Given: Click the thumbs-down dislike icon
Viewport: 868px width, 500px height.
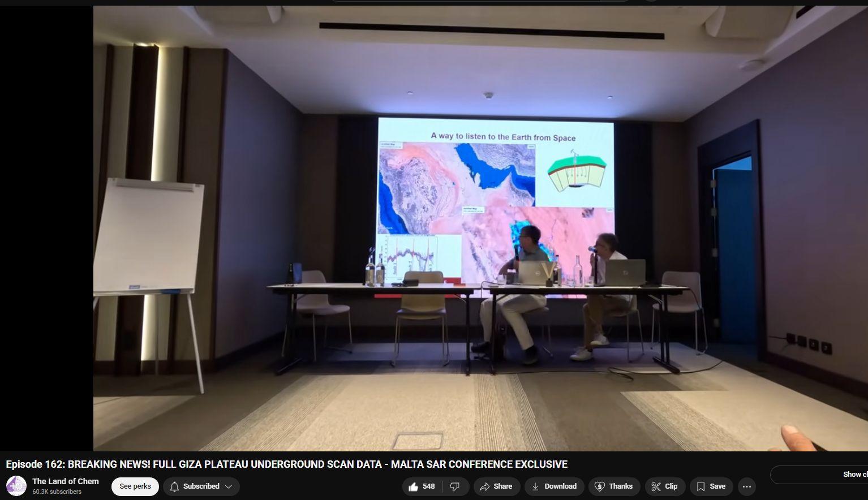Looking at the screenshot, I should point(454,486).
